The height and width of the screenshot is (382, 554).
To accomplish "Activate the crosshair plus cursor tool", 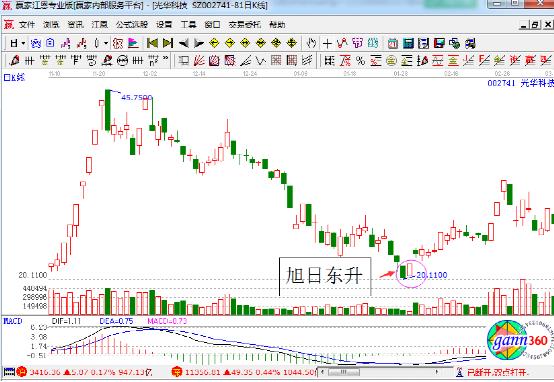I will coord(327,43).
